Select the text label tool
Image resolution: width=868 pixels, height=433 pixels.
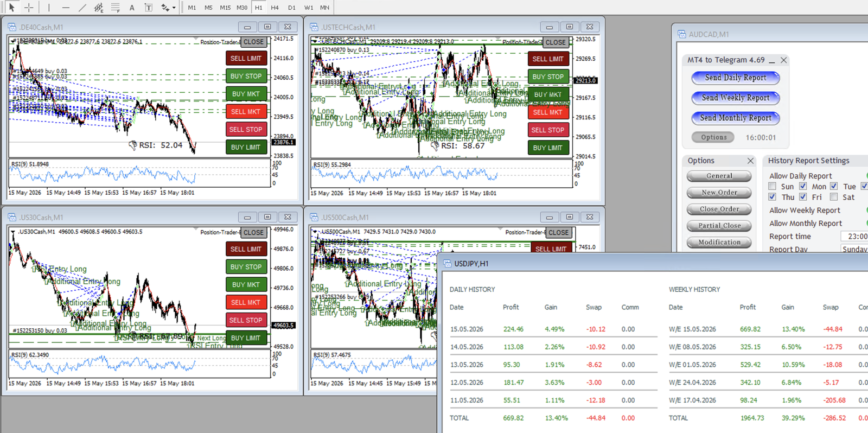148,8
